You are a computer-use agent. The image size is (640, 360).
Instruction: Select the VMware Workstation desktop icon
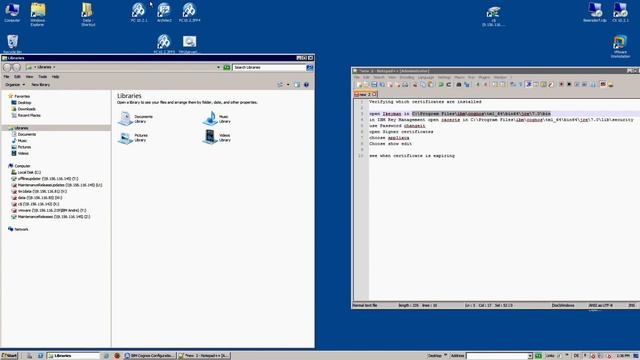(620, 47)
